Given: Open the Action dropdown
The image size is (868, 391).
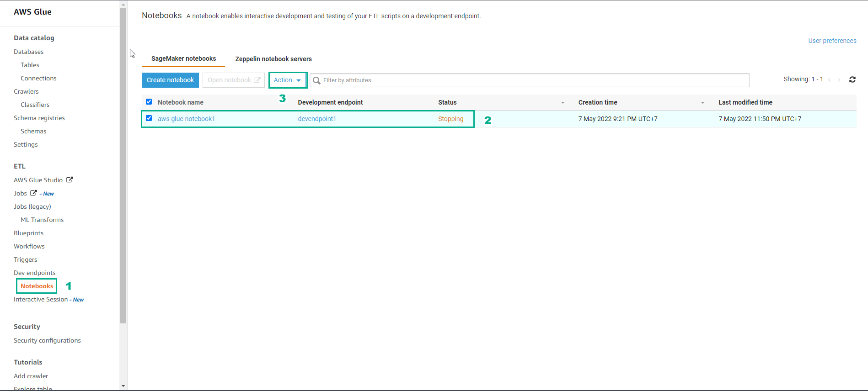Looking at the screenshot, I should coord(288,80).
